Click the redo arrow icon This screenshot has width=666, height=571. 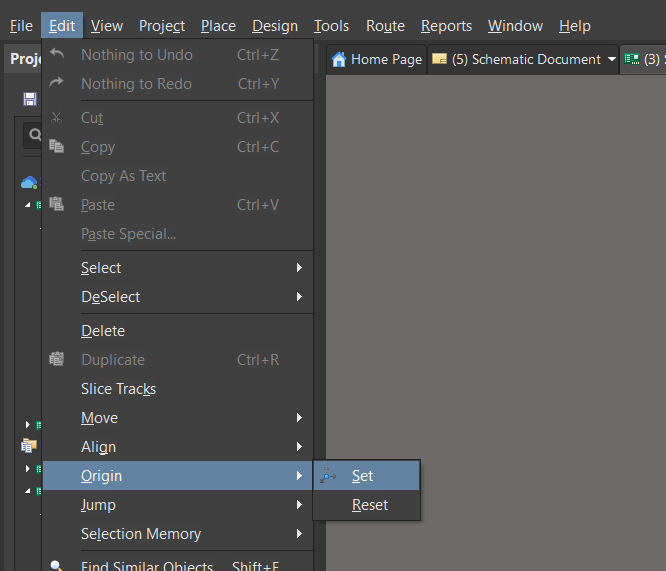56,82
